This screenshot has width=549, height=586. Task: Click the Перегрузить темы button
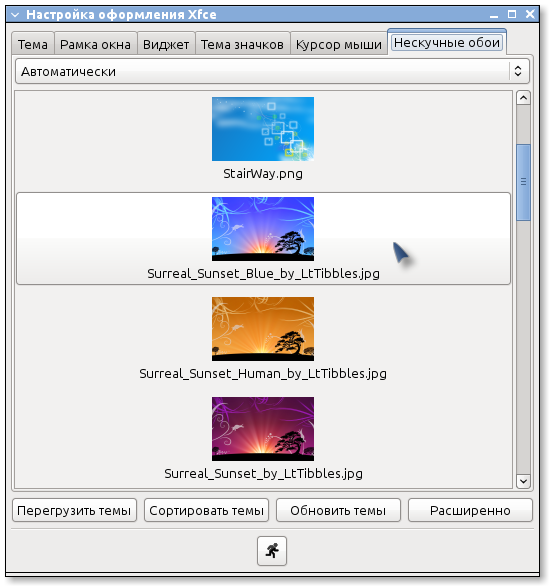click(x=74, y=510)
